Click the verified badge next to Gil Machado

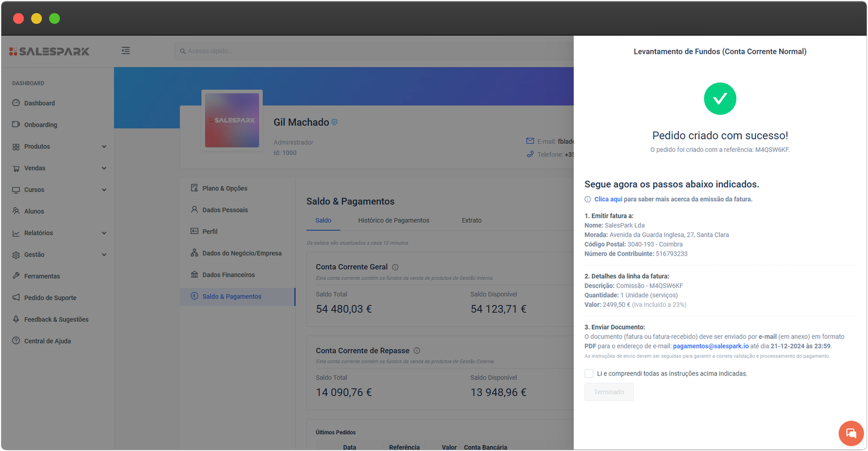point(335,122)
